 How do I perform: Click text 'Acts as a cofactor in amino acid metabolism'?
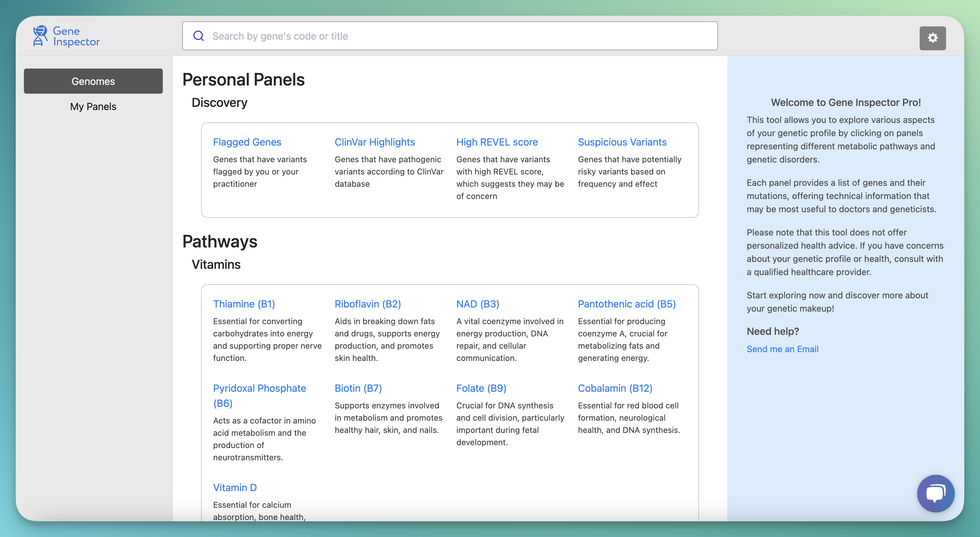pos(264,439)
